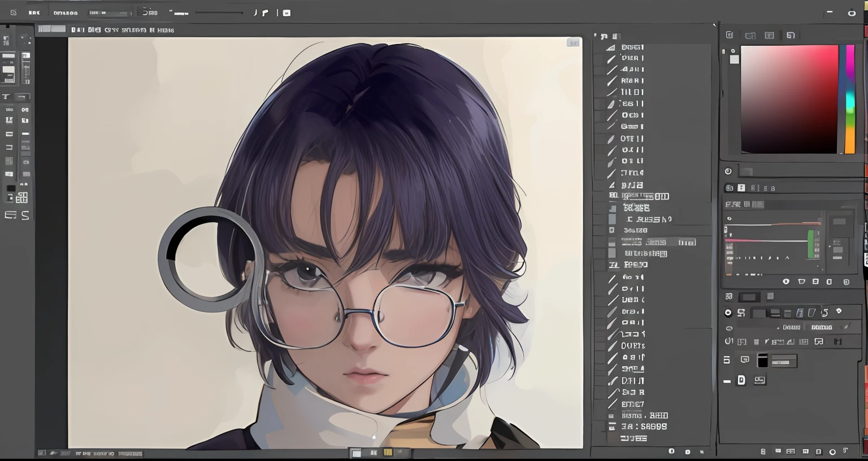Toggle the white square left of color picker
The width and height of the screenshot is (868, 461).
[734, 59]
